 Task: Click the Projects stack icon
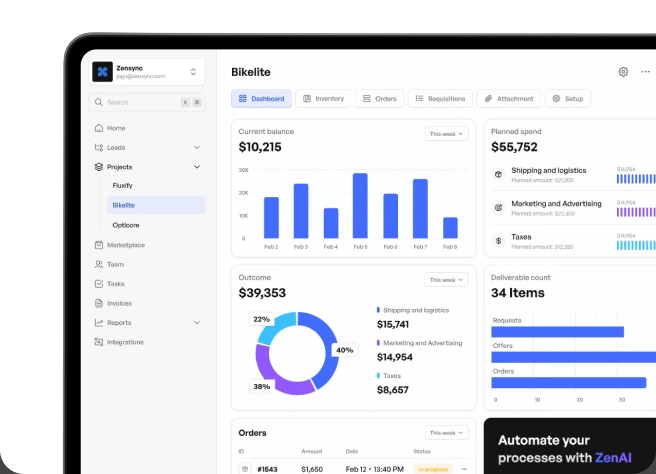99,167
